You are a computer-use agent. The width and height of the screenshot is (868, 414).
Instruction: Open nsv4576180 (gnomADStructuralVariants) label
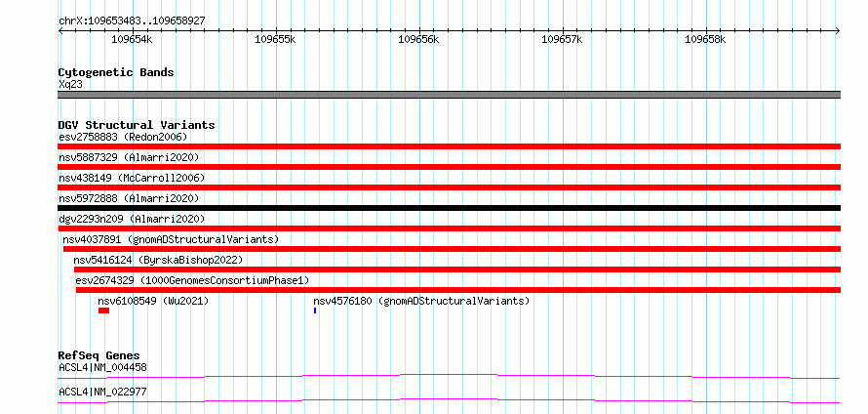coord(421,301)
